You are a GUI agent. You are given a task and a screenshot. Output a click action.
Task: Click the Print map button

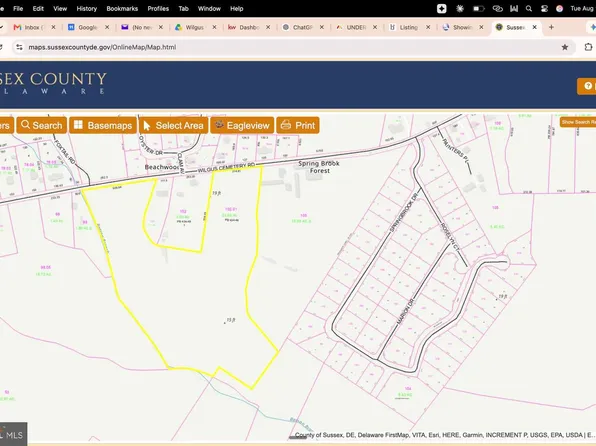[x=298, y=125]
